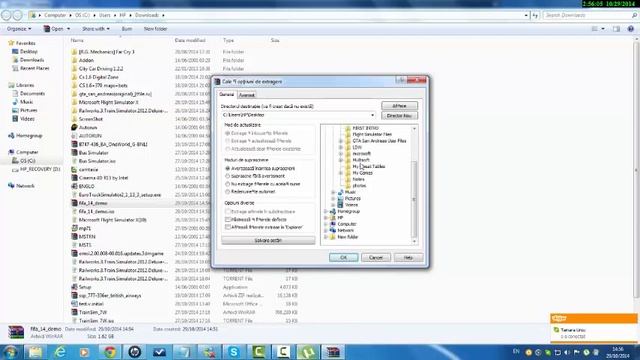
Task: Select 'Avertizează înaintea suprascrierii' overwrite option
Action: tap(228, 168)
